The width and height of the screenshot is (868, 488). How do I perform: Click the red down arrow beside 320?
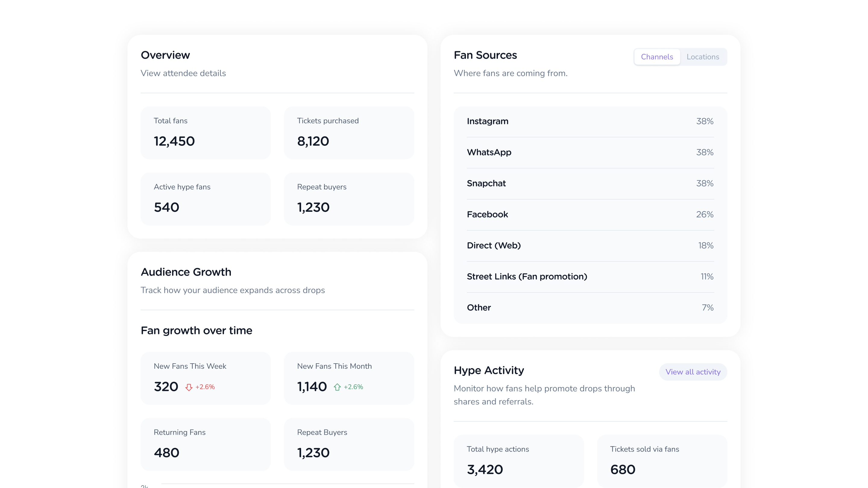point(189,387)
